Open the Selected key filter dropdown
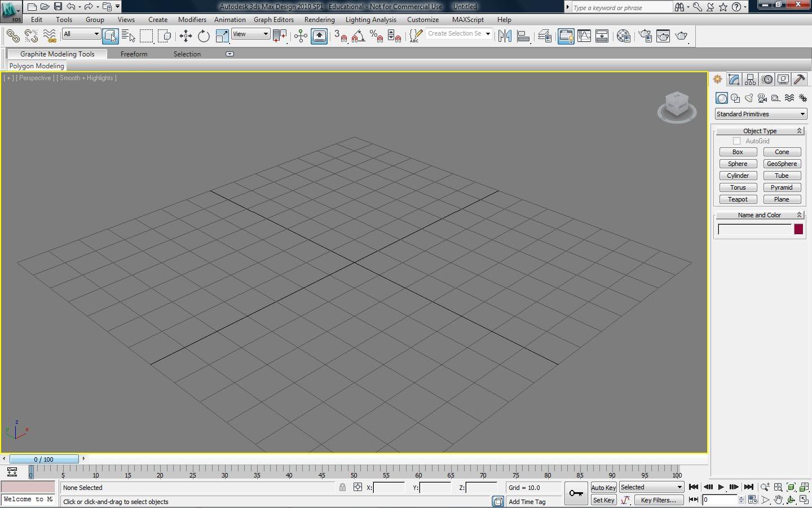 tap(652, 487)
